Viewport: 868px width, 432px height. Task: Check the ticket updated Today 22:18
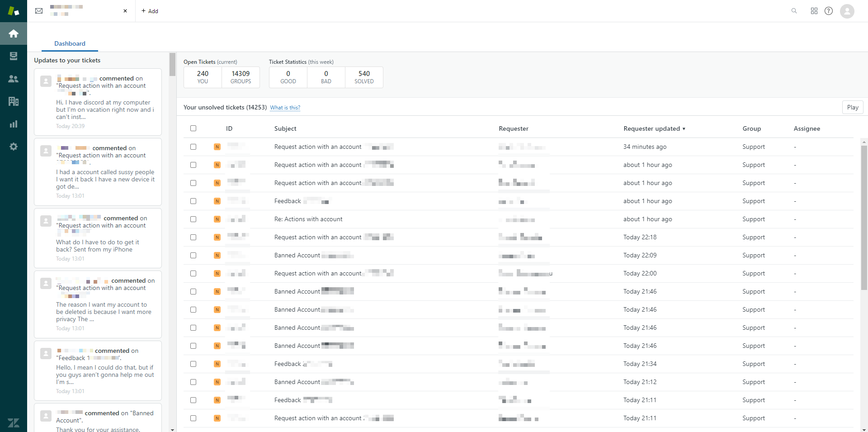(193, 237)
